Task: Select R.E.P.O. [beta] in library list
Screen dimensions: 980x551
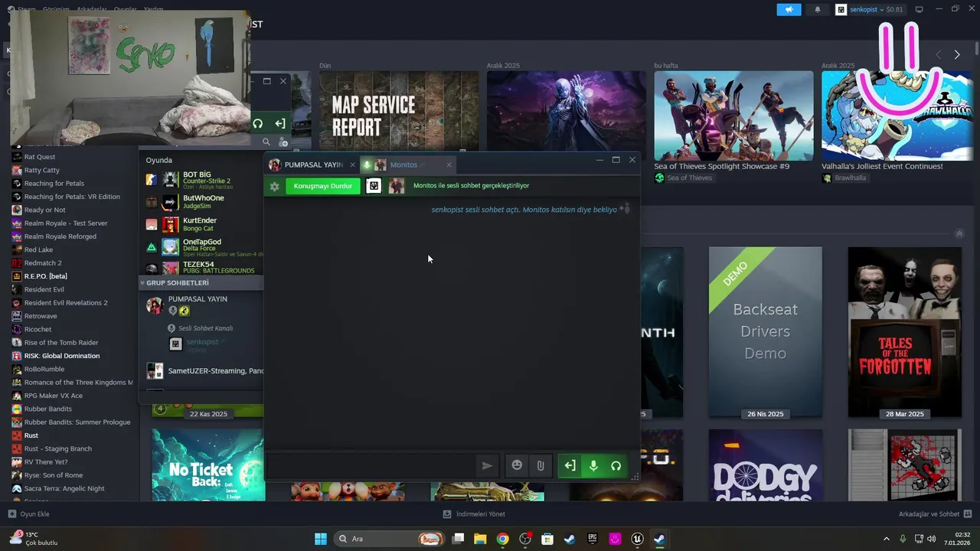Action: coord(46,276)
